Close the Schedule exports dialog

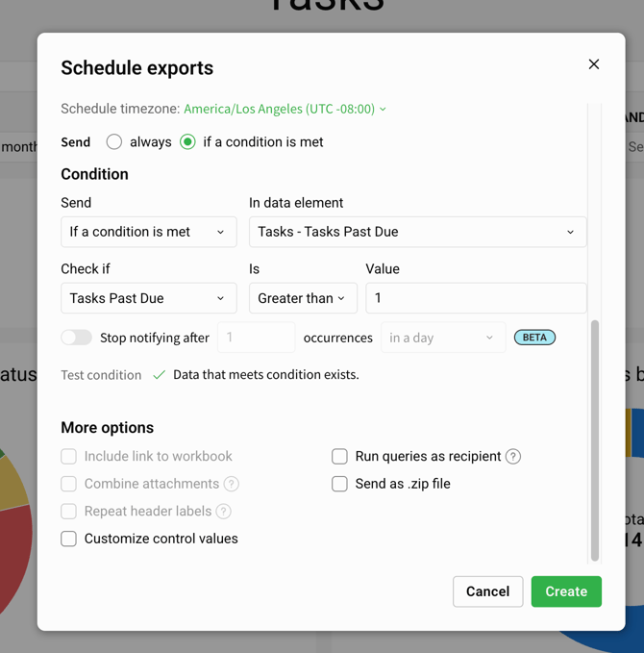[594, 64]
